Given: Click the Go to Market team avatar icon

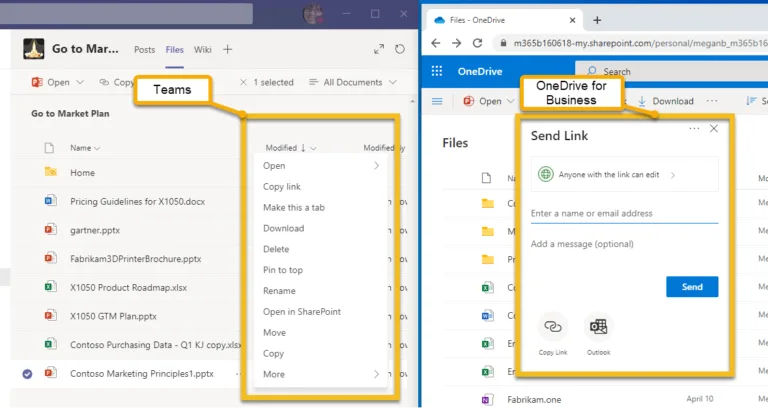Looking at the screenshot, I should click(x=34, y=49).
